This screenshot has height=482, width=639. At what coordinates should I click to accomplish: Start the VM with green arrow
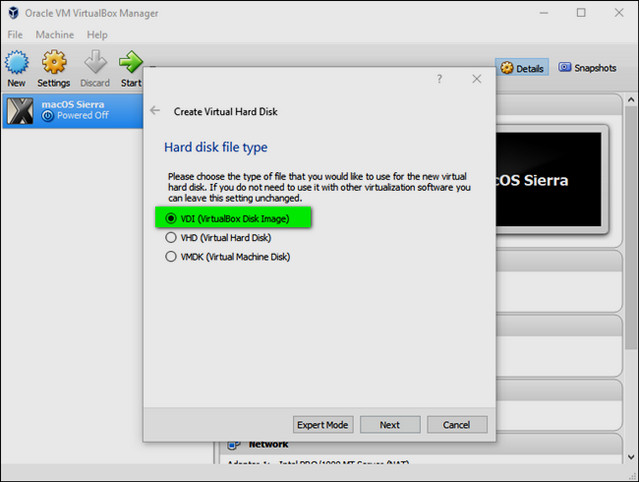pos(130,62)
